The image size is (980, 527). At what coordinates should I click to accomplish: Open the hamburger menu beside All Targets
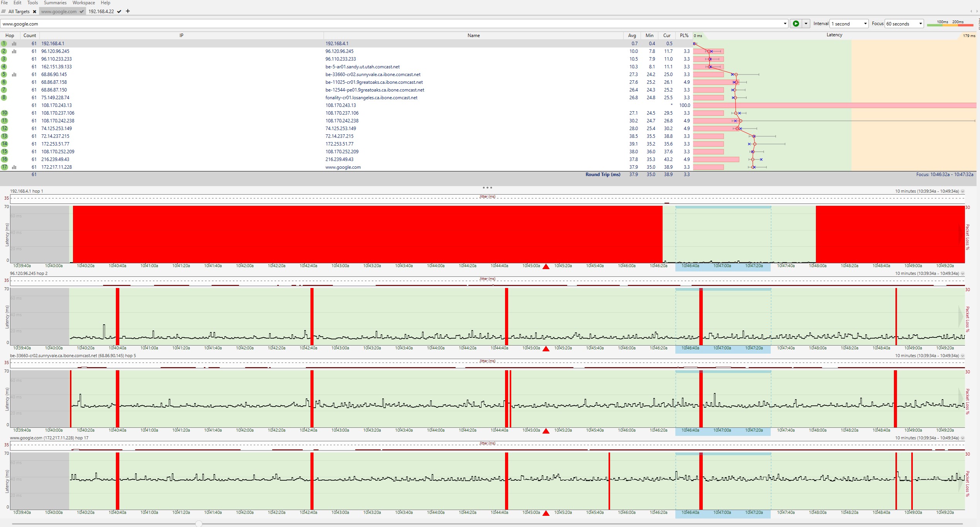point(3,11)
